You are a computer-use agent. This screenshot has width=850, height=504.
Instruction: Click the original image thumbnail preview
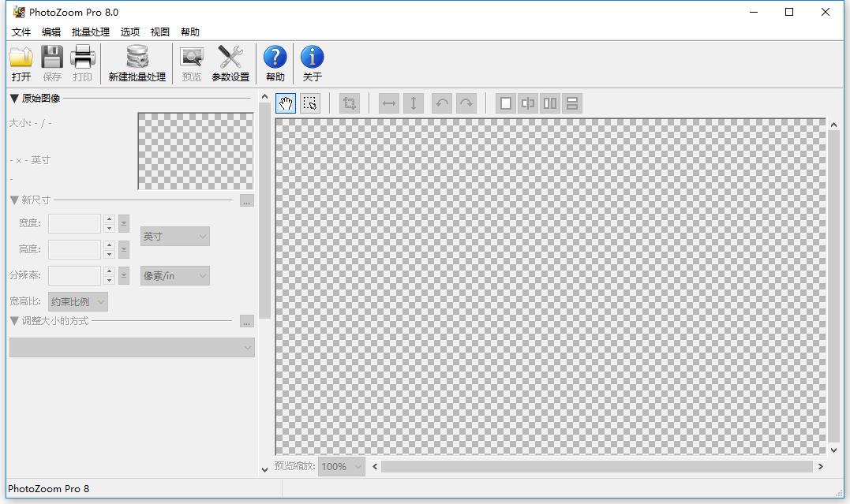point(196,151)
